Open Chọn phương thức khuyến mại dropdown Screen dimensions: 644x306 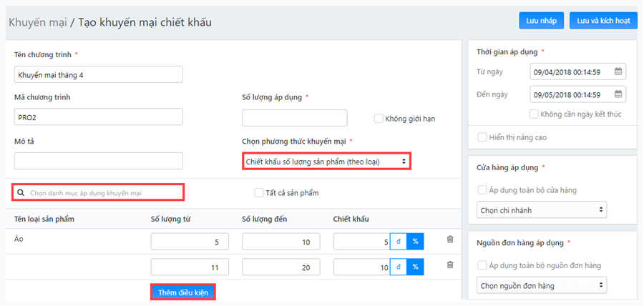click(326, 162)
